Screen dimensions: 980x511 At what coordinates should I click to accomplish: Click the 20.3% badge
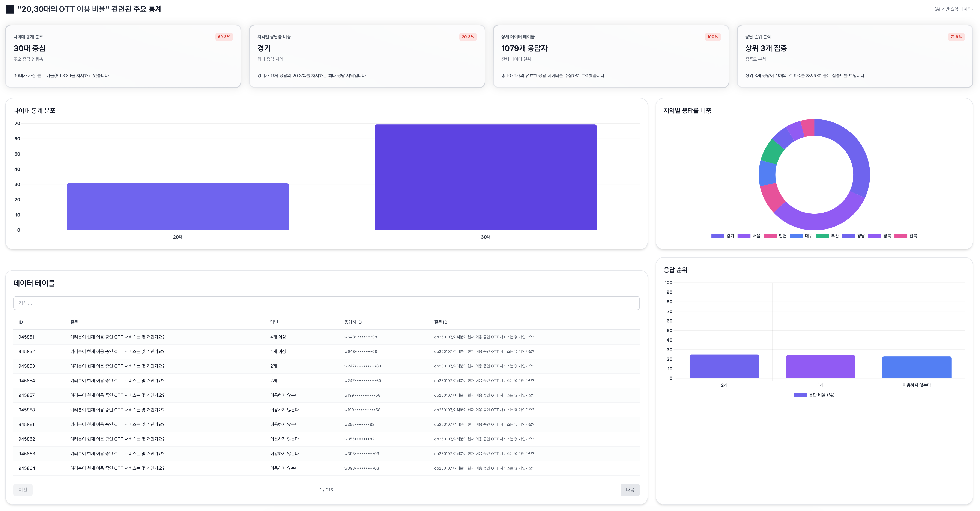coord(468,37)
